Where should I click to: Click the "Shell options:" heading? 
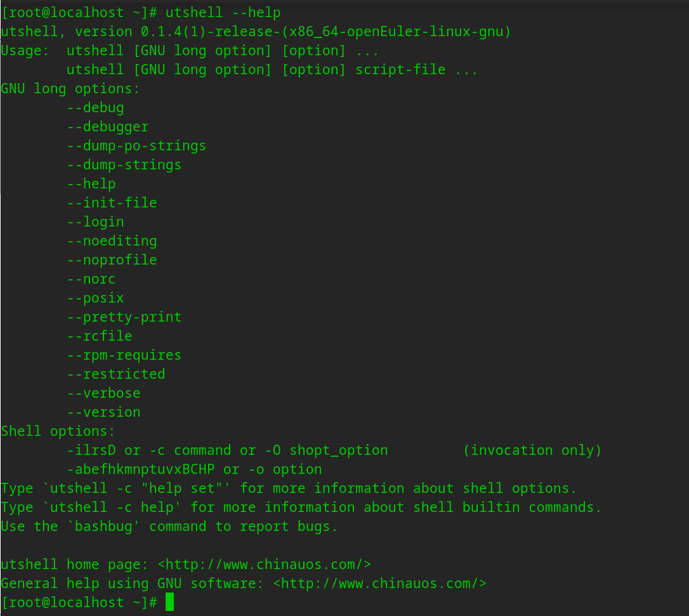(x=58, y=431)
